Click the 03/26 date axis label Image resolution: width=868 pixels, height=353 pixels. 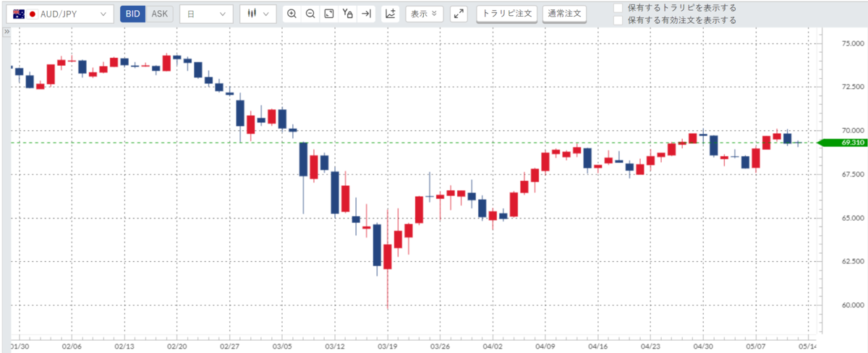pos(441,346)
